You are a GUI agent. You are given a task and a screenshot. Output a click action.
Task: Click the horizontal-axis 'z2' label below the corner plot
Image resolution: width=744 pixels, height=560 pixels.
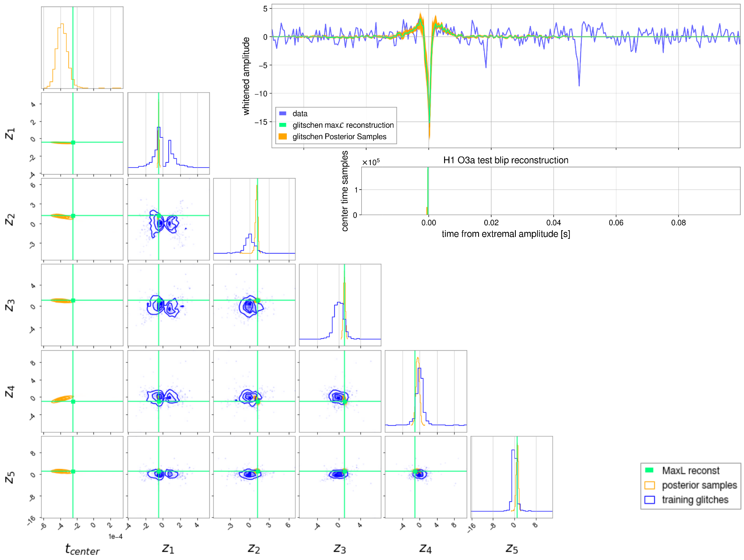pos(254,548)
